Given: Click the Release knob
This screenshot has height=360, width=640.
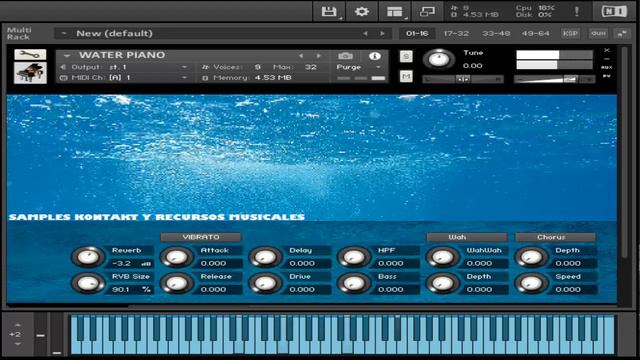Looking at the screenshot, I should pos(176,283).
